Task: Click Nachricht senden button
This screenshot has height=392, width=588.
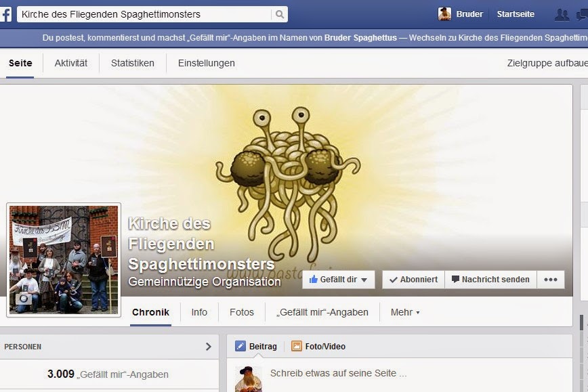Action: coord(490,280)
